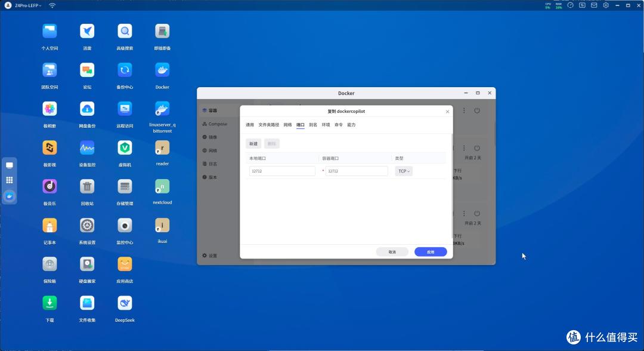Viewport: 644px width, 351px height.
Task: Select 版本 in the Docker sidebar
Action: [210, 177]
